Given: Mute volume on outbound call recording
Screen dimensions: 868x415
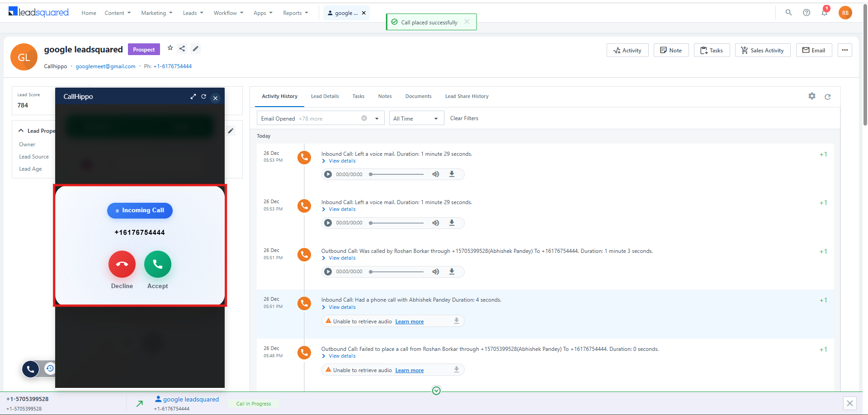Looking at the screenshot, I should [x=436, y=272].
